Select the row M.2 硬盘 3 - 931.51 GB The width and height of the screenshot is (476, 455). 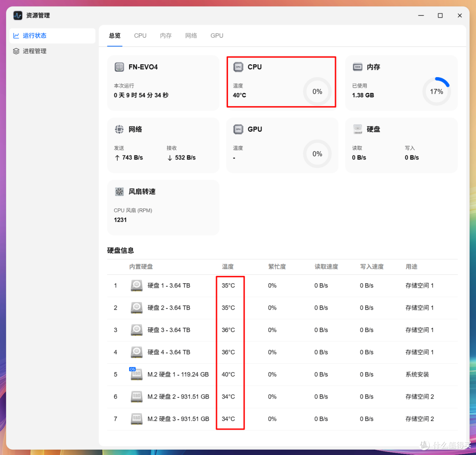click(283, 419)
